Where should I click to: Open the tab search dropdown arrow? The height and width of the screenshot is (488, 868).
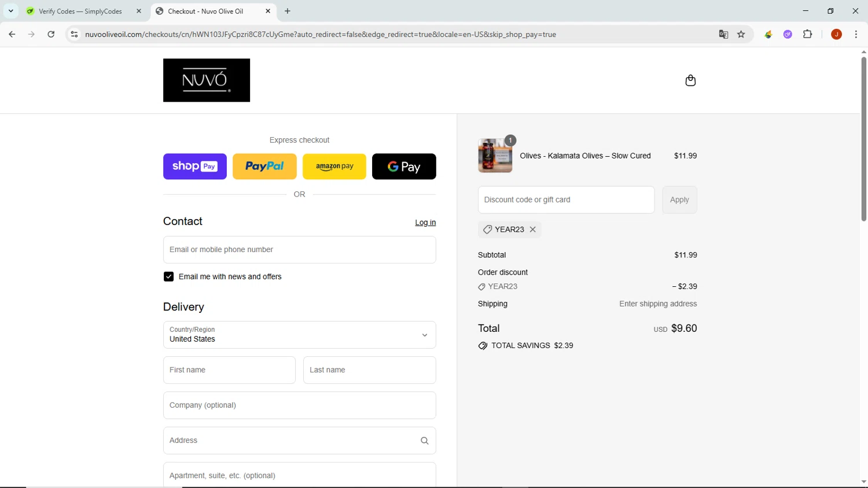(10, 11)
